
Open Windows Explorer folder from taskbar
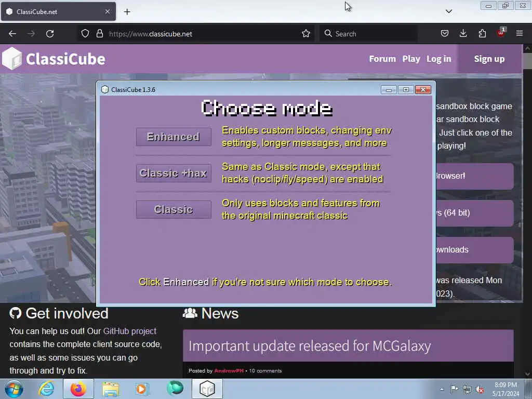click(x=111, y=389)
